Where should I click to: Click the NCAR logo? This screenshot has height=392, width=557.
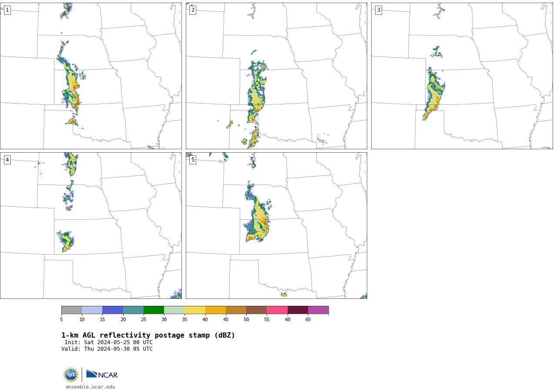point(102,374)
